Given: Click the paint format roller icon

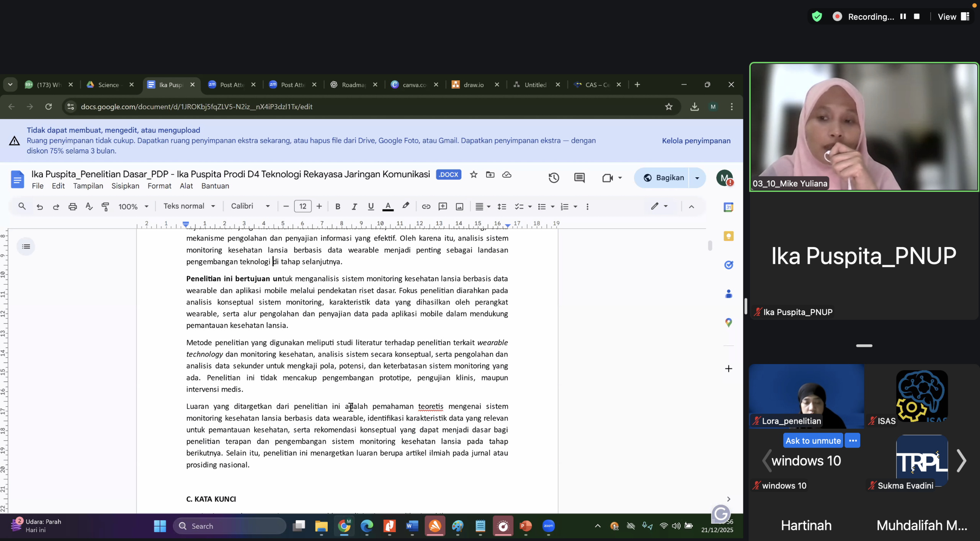Looking at the screenshot, I should (x=105, y=207).
